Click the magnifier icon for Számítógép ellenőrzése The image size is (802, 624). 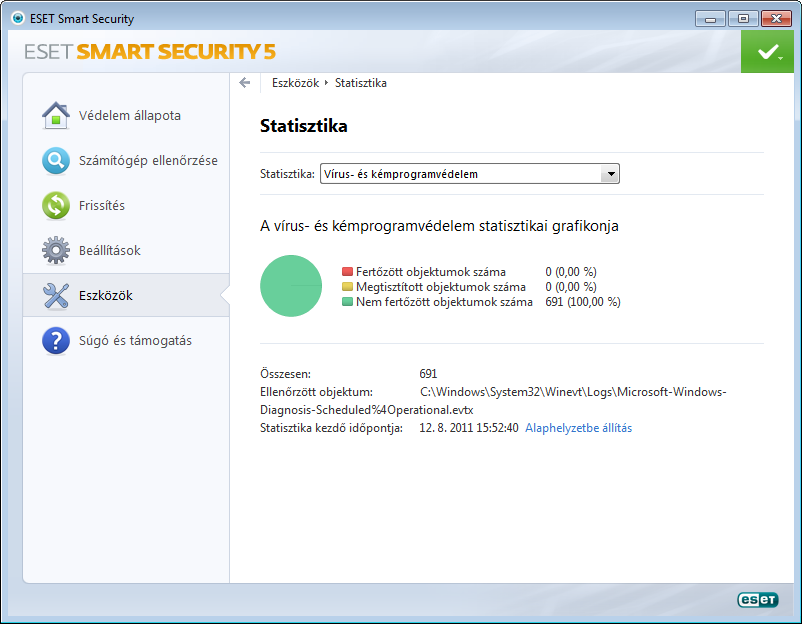point(56,161)
